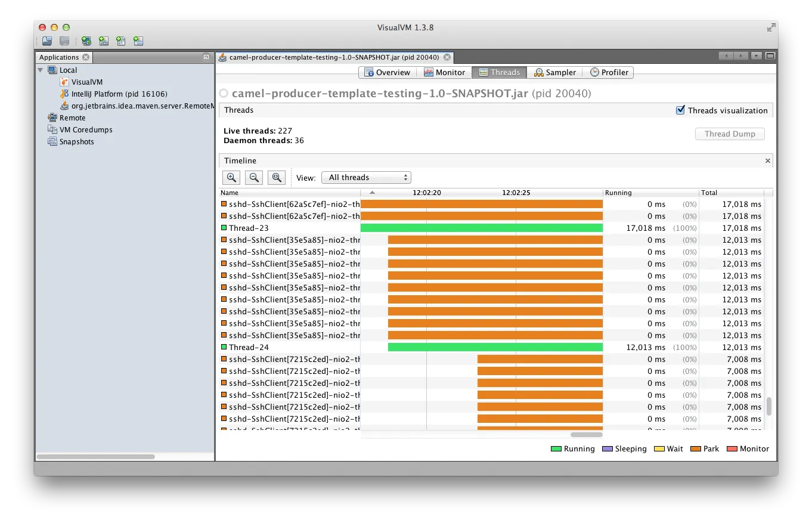Screen dimensions: 812x523
Task: Sort threads by the Running column header
Action: point(651,193)
